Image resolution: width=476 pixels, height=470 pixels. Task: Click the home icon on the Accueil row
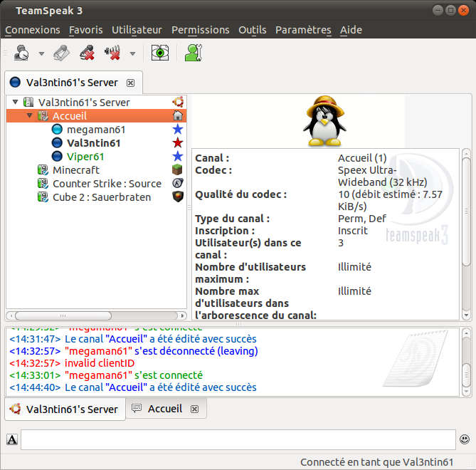click(178, 115)
